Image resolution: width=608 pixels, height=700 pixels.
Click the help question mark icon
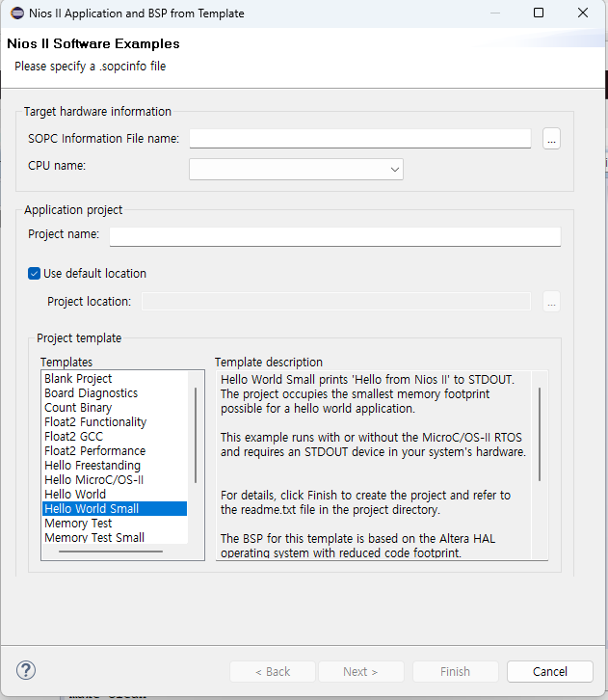click(26, 670)
